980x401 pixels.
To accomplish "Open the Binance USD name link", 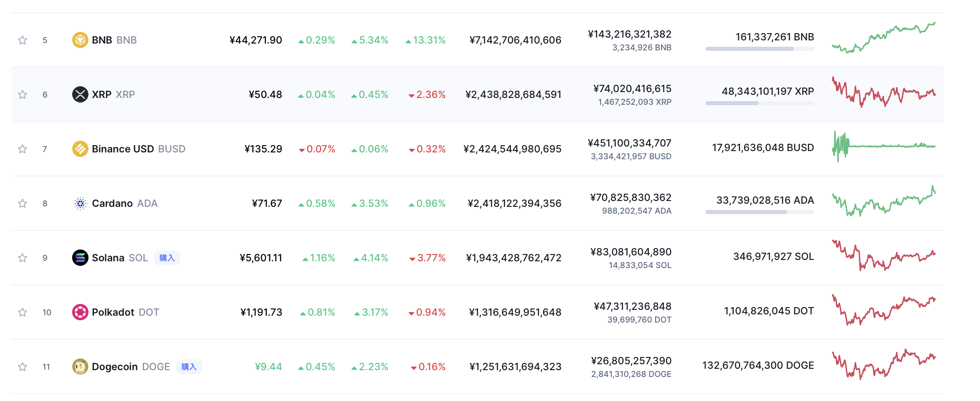I will [123, 149].
